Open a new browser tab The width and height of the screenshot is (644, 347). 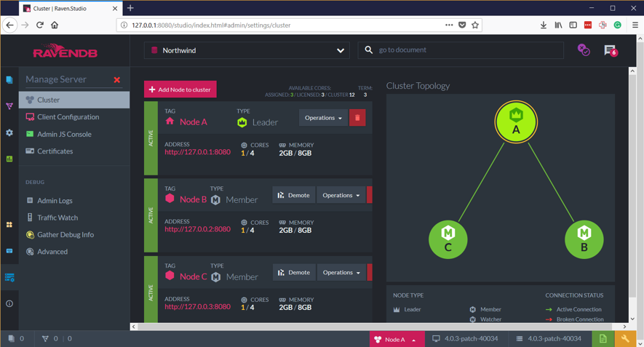[x=130, y=8]
